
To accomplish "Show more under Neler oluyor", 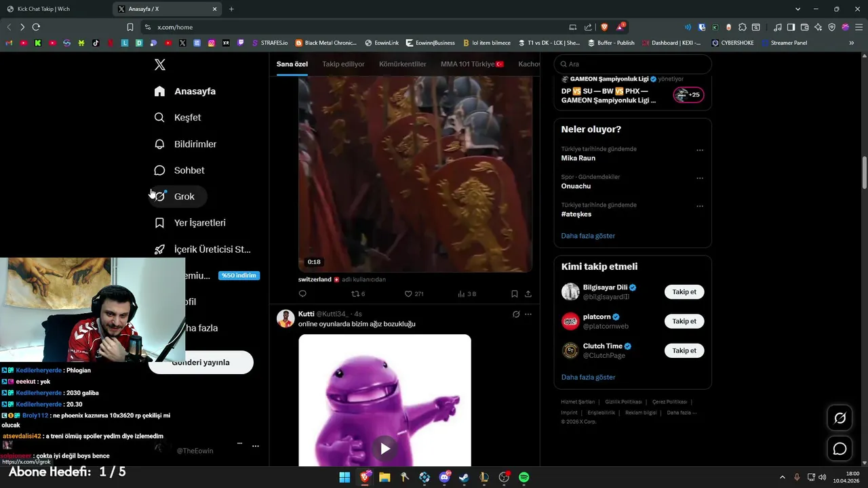I will [x=588, y=236].
